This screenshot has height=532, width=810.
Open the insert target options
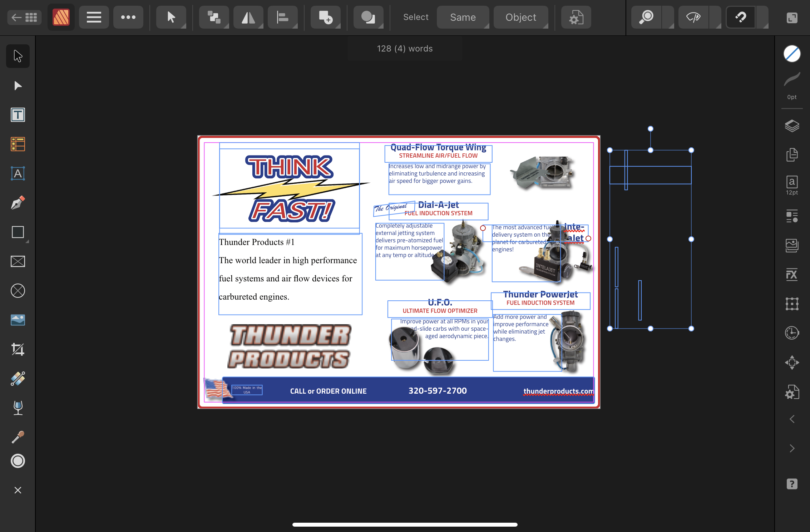[326, 17]
